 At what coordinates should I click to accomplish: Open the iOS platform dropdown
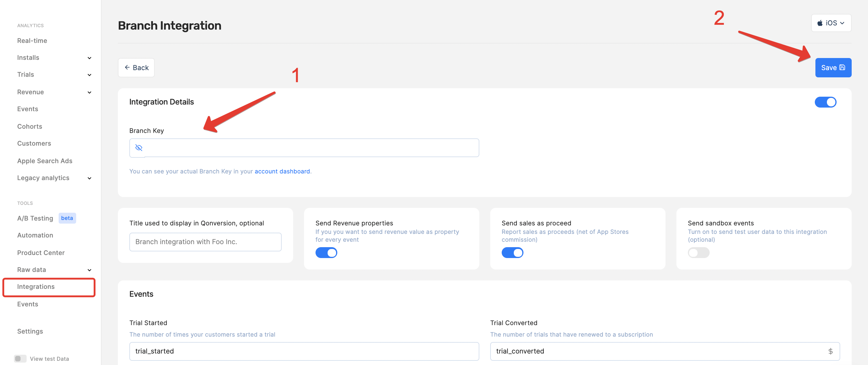click(831, 23)
